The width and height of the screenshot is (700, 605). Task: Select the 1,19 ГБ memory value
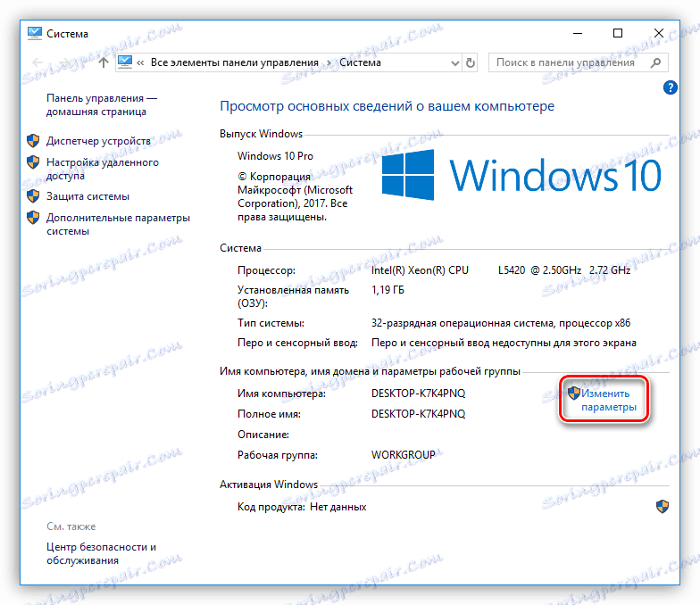pyautogui.click(x=387, y=290)
